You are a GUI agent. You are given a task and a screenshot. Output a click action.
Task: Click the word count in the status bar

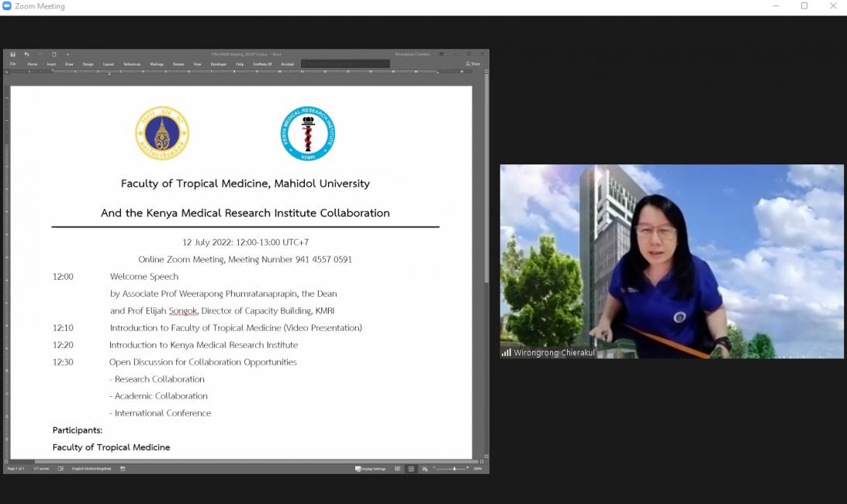[41, 468]
